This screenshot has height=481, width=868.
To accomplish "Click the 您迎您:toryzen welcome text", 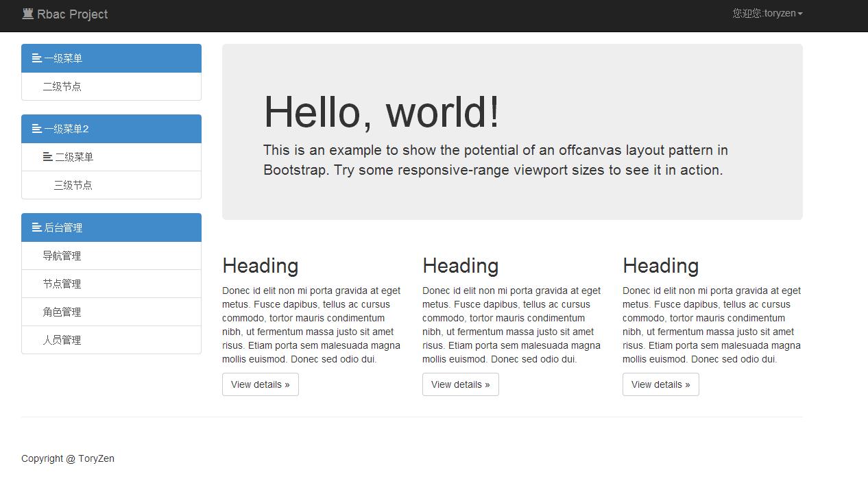I will pos(764,14).
